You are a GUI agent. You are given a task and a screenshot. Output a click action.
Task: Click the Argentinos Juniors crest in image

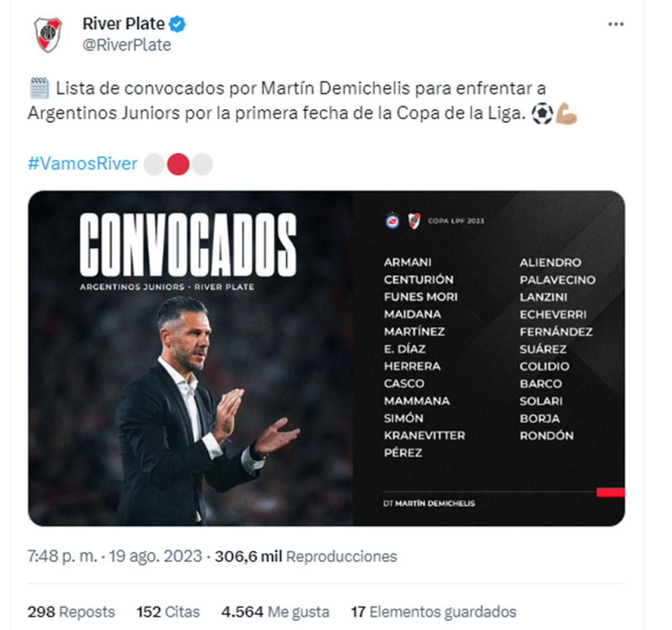pos(392,221)
